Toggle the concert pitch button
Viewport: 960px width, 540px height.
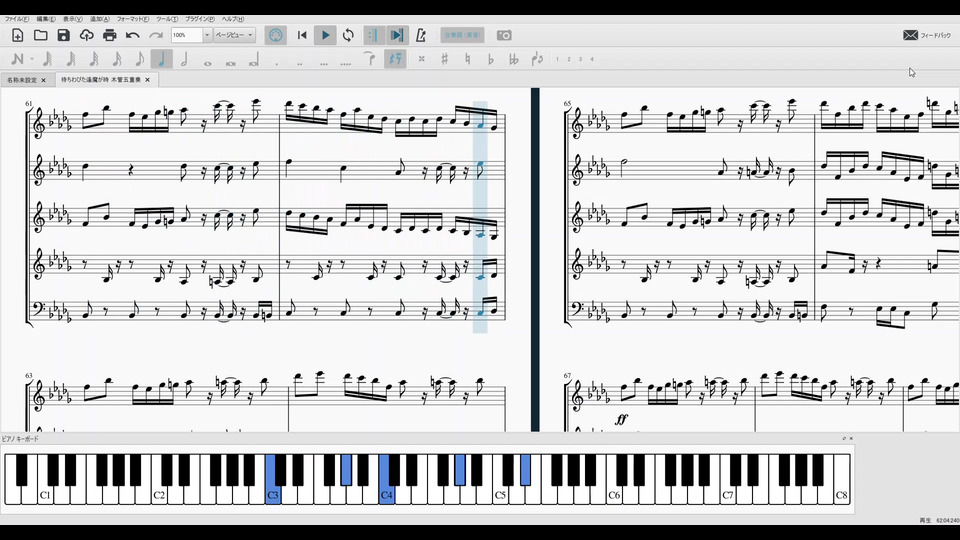pyautogui.click(x=462, y=35)
